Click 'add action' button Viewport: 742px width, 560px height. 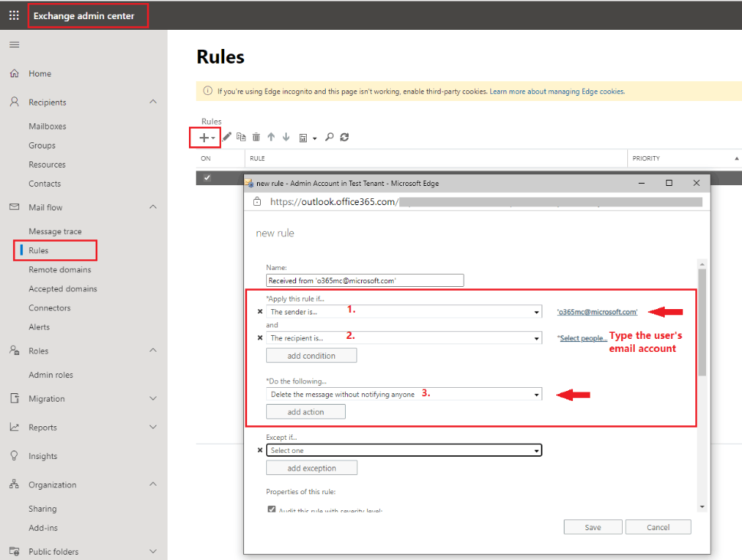click(x=306, y=412)
